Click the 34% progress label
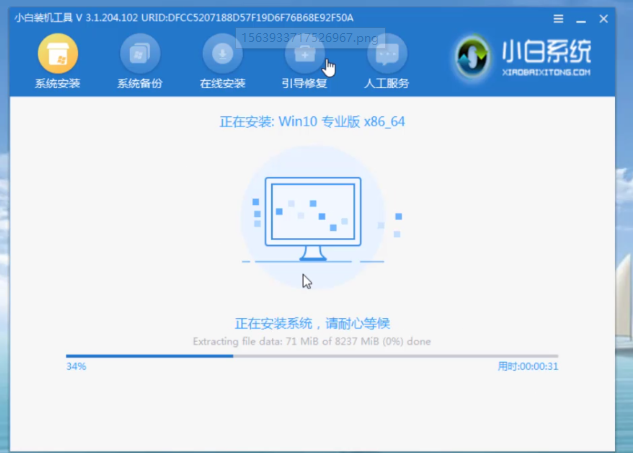This screenshot has height=453, width=633. coord(76,366)
